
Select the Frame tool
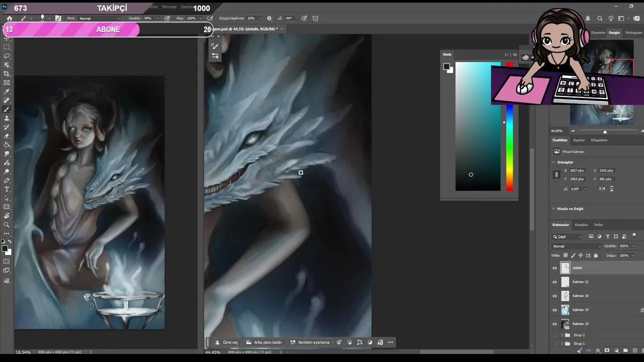(7, 83)
